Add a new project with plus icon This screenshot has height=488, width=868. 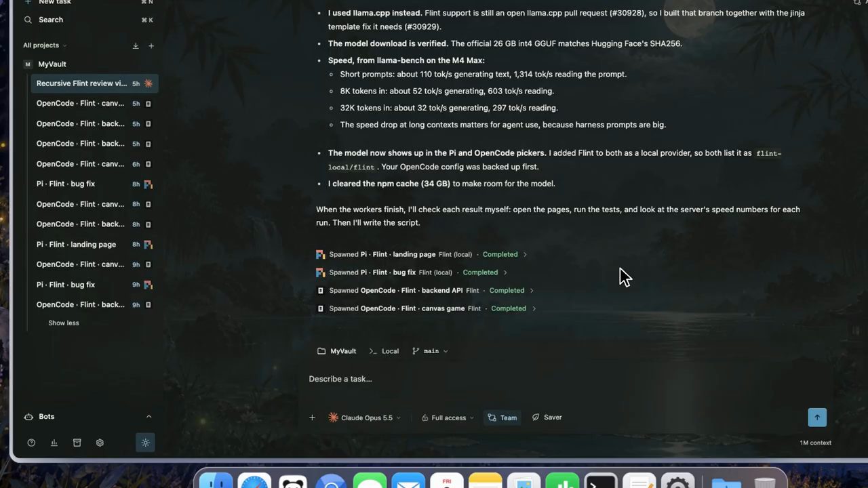[x=151, y=45]
